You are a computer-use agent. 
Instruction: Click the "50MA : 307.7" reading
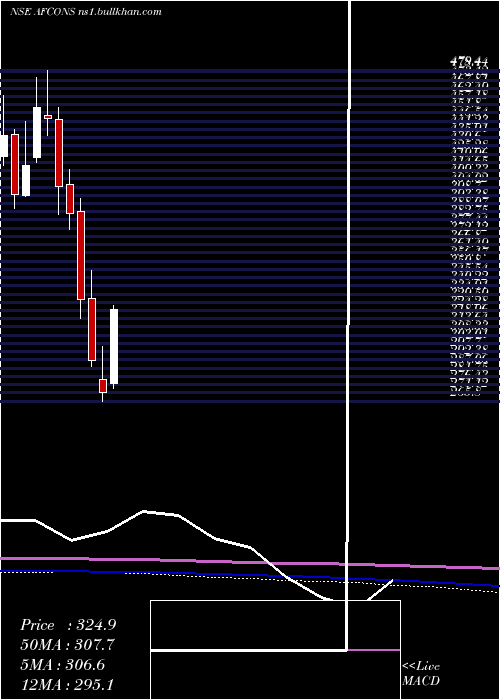point(67,645)
